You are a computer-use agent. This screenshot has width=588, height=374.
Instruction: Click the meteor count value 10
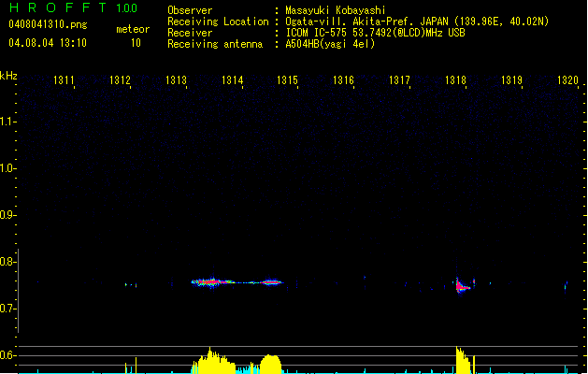coord(136,43)
